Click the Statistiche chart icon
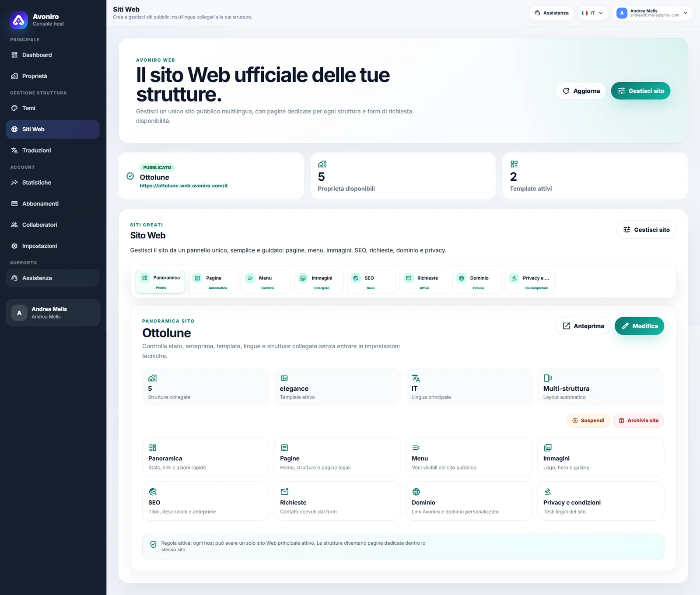 (x=14, y=182)
